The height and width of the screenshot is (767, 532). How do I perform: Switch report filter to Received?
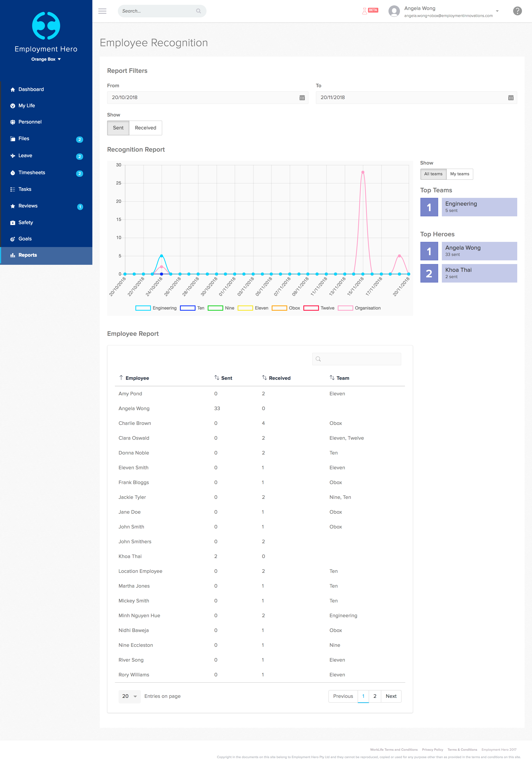point(145,128)
